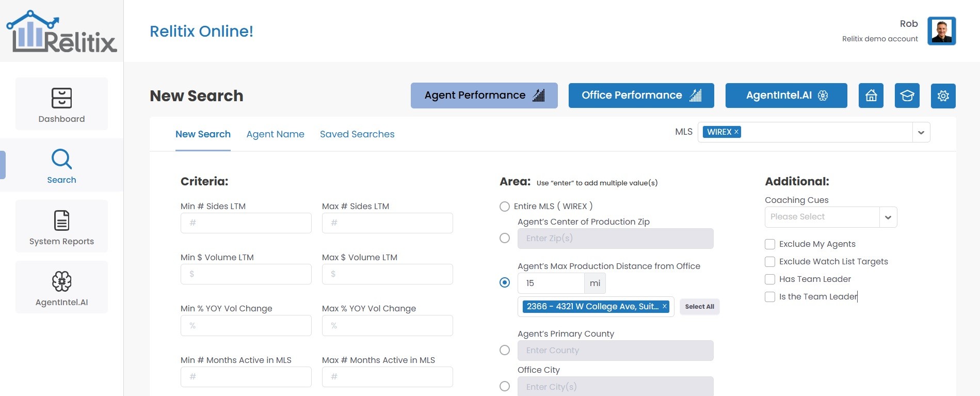Click the Enter Zip(s) field

click(x=616, y=239)
